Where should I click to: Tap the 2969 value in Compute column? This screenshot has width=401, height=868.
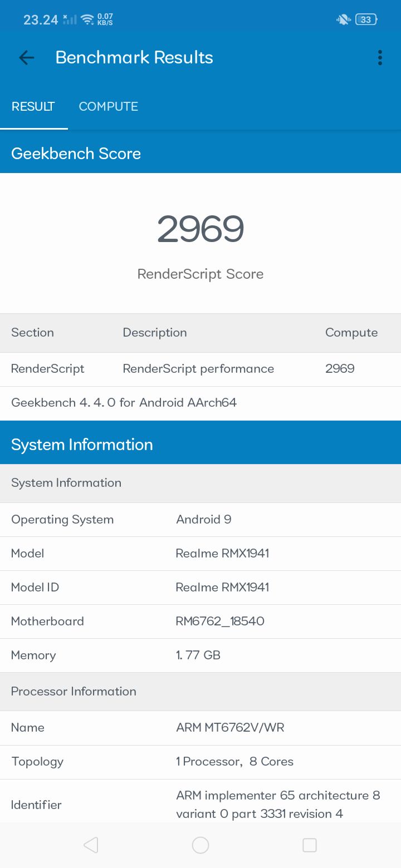click(340, 369)
